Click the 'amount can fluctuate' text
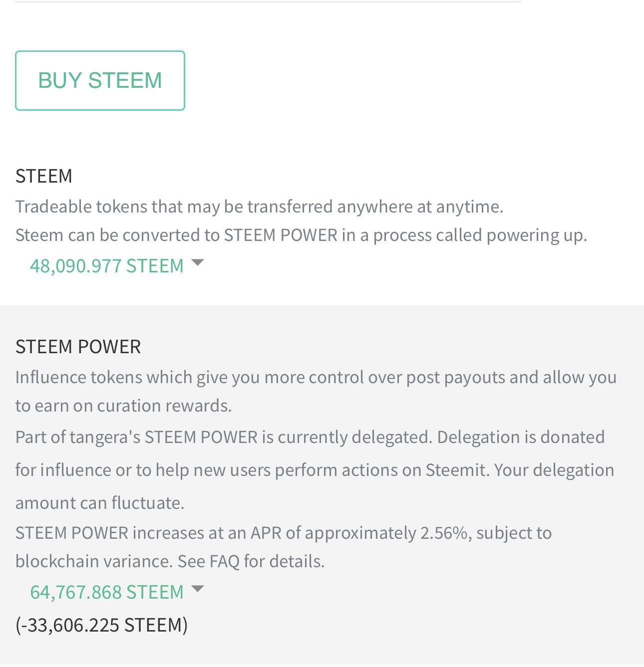 point(100,503)
